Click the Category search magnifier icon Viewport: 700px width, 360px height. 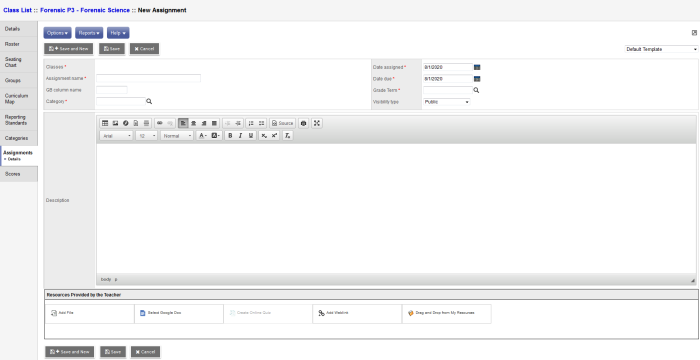pos(149,101)
